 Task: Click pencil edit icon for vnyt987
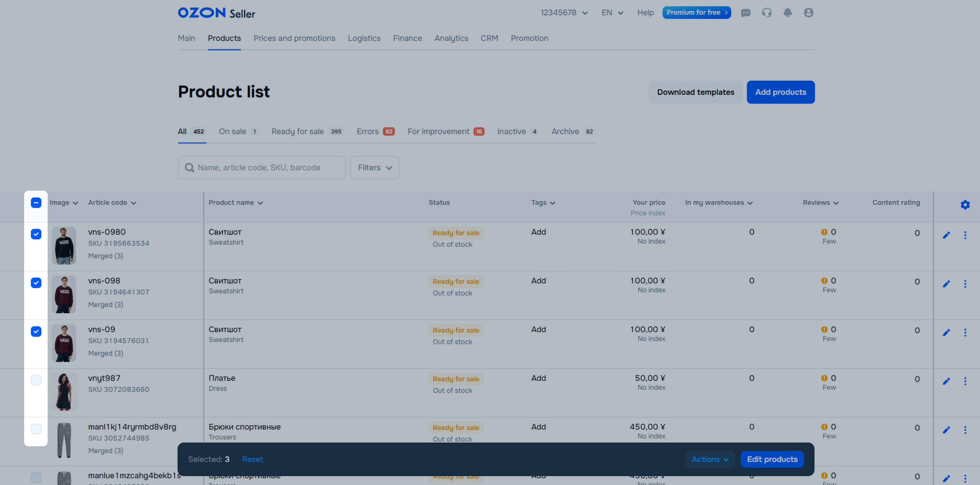point(946,381)
